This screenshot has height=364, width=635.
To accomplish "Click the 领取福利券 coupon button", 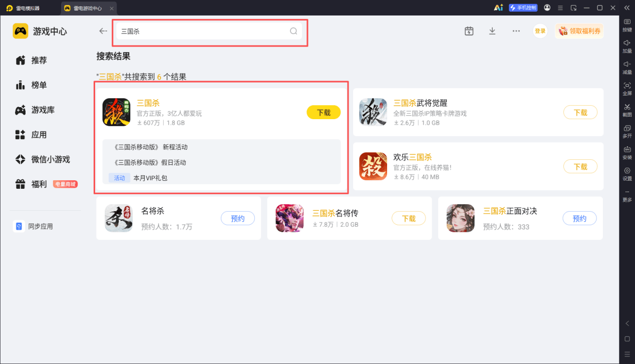I will tap(579, 31).
